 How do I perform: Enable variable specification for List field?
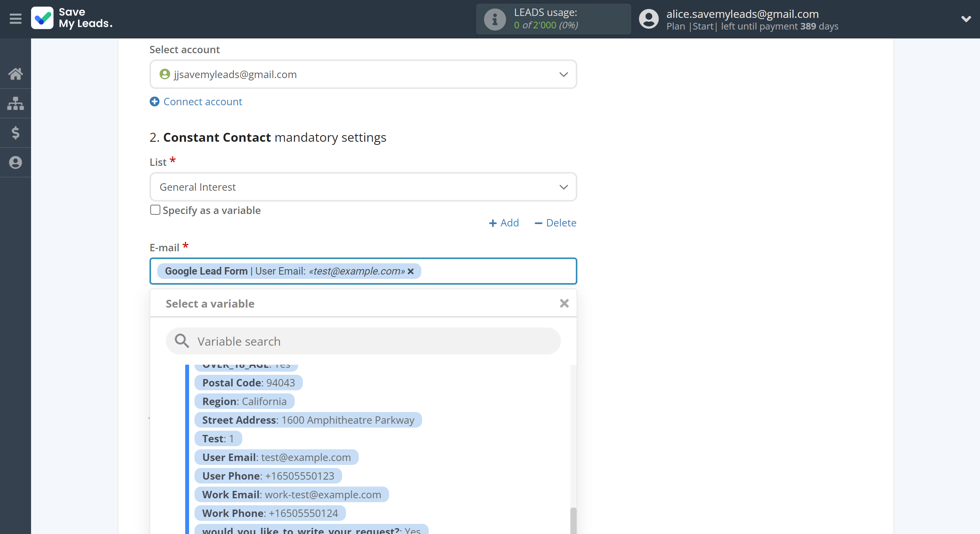point(155,210)
